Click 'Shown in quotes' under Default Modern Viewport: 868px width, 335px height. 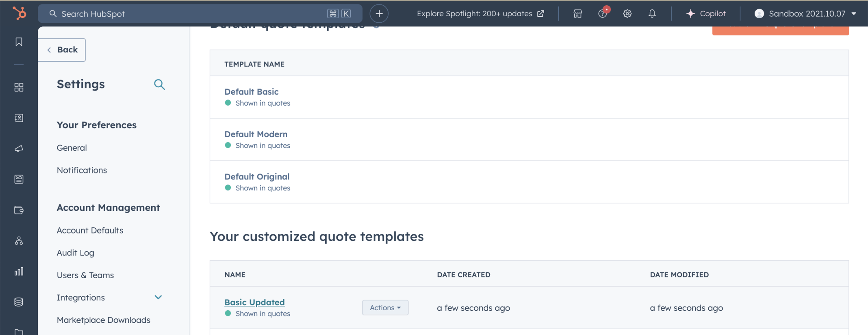click(263, 145)
